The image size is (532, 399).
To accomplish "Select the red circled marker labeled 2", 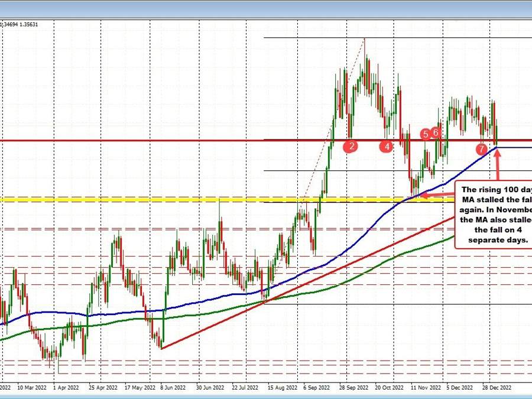I will point(351,145).
